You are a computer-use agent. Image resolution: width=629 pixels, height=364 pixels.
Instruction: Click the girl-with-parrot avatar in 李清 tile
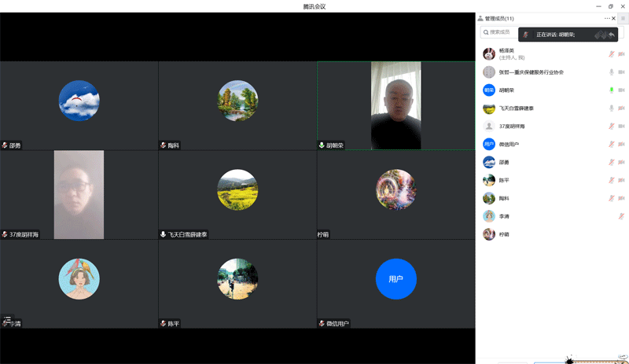[x=79, y=279]
